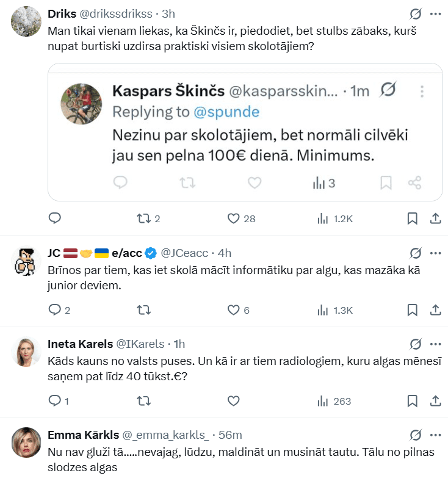448x484 pixels.
Task: Reply to Driks's post
Action: click(54, 218)
